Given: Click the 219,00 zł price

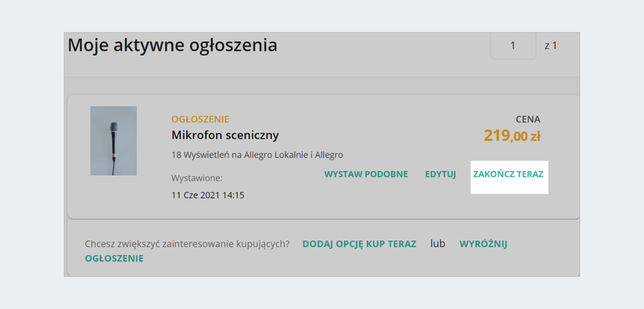Looking at the screenshot, I should pyautogui.click(x=512, y=135).
